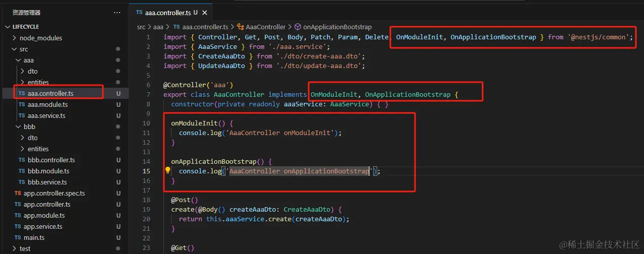Image resolution: width=644 pixels, height=254 pixels.
Task: Click the AaaController class symbol icon in breadcrumb
Action: (x=241, y=27)
